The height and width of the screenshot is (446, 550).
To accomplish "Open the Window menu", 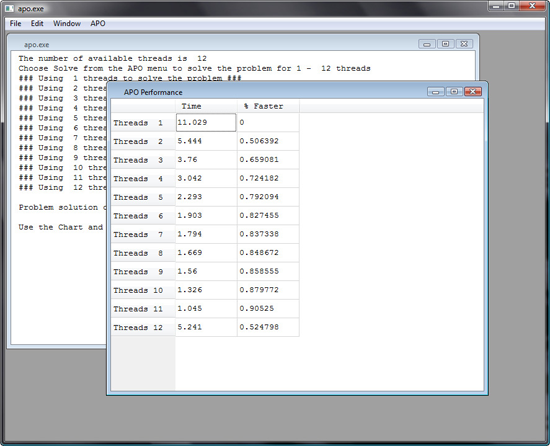I will (67, 23).
